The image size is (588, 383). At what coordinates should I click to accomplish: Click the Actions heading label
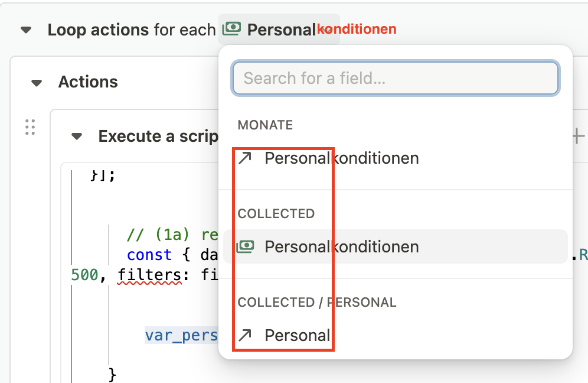click(x=88, y=82)
